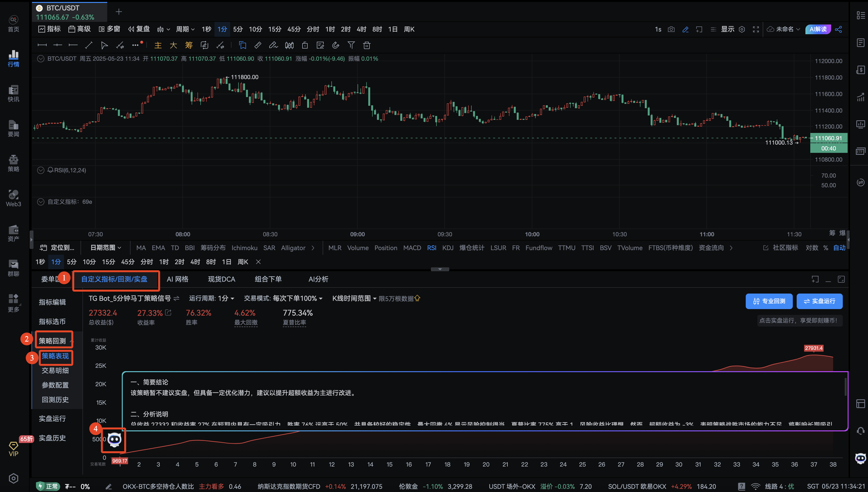Open the 日期范围 date range dropdown

[x=106, y=248]
